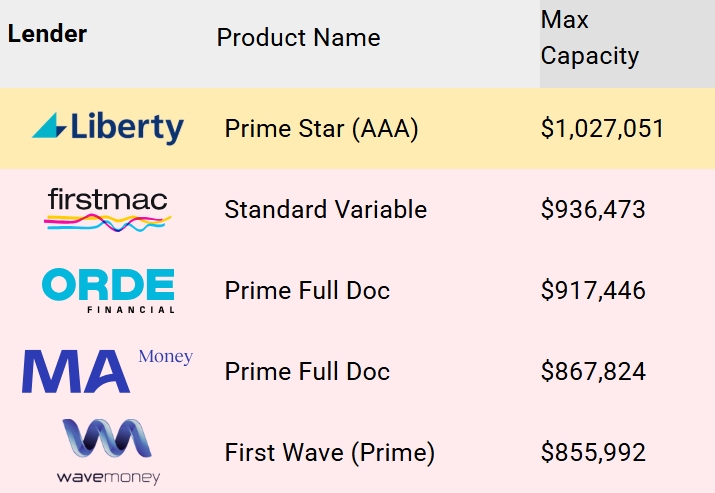The width and height of the screenshot is (715, 493).
Task: Select the Standard Variable product
Action: click(326, 210)
